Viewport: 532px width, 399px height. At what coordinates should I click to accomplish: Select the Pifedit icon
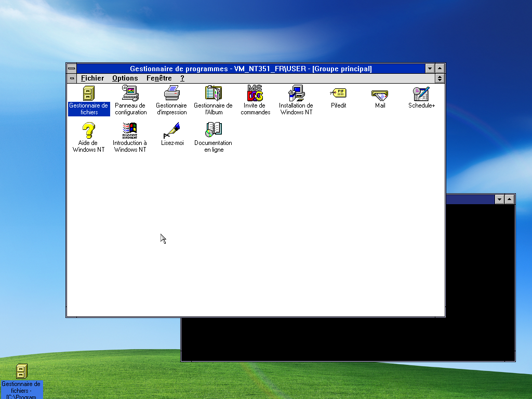(338, 94)
